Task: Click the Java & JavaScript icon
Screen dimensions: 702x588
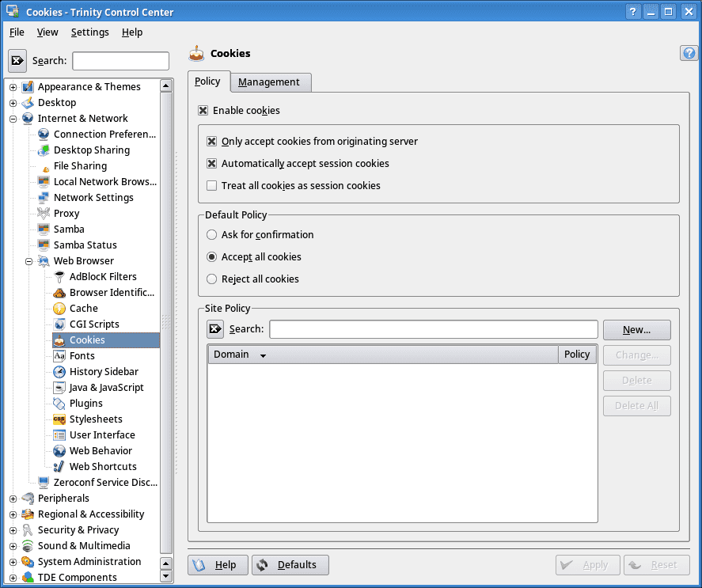Action: [59, 387]
